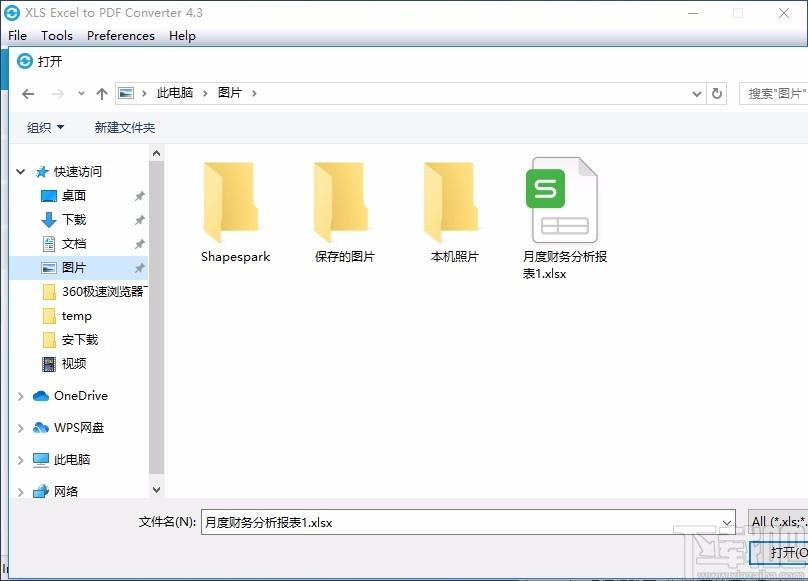Click the 下载 blue arrow icon
808x581 pixels.
[x=49, y=220]
